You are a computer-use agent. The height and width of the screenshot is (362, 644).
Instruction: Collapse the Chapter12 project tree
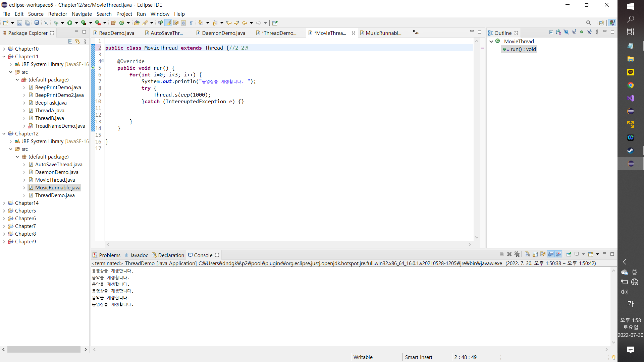click(x=4, y=134)
